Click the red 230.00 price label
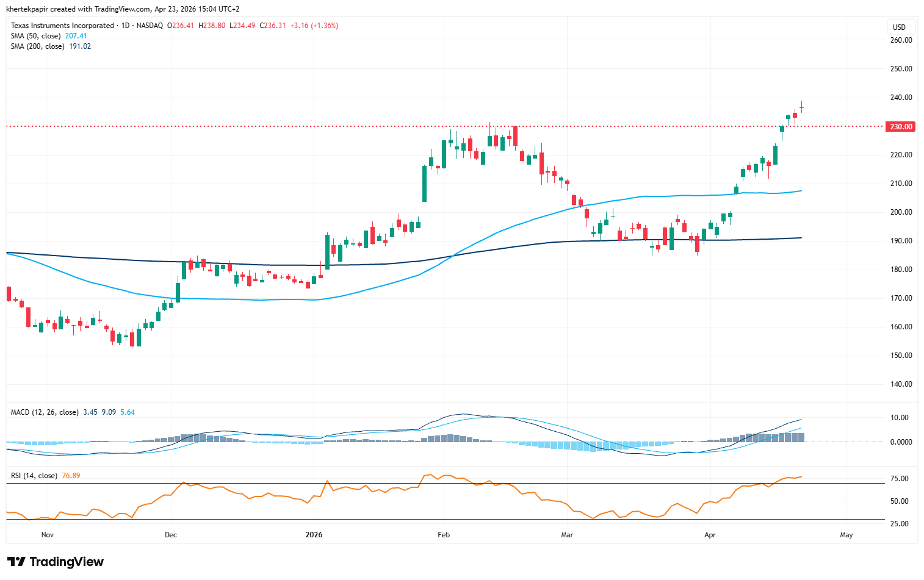 click(x=901, y=127)
